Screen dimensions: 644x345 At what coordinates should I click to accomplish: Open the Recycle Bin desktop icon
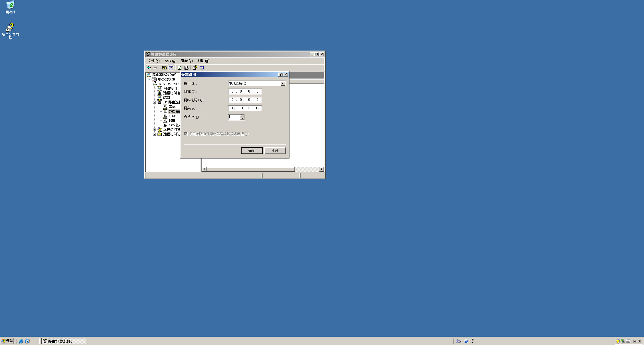pos(10,5)
